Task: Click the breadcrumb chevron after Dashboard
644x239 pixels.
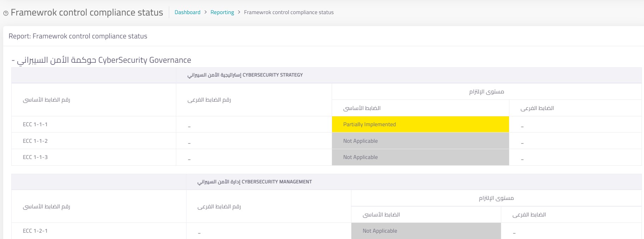Action: pyautogui.click(x=206, y=12)
